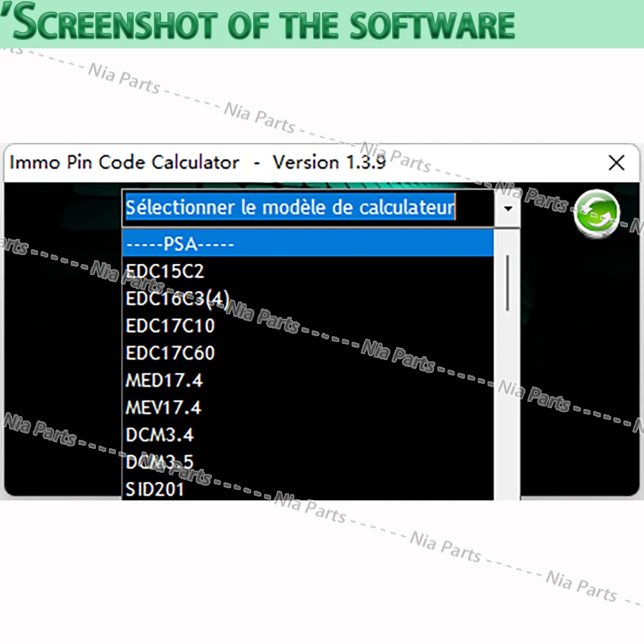Screen dimensions: 644x644
Task: Choose EDC15C2 from the list
Action: click(x=308, y=271)
